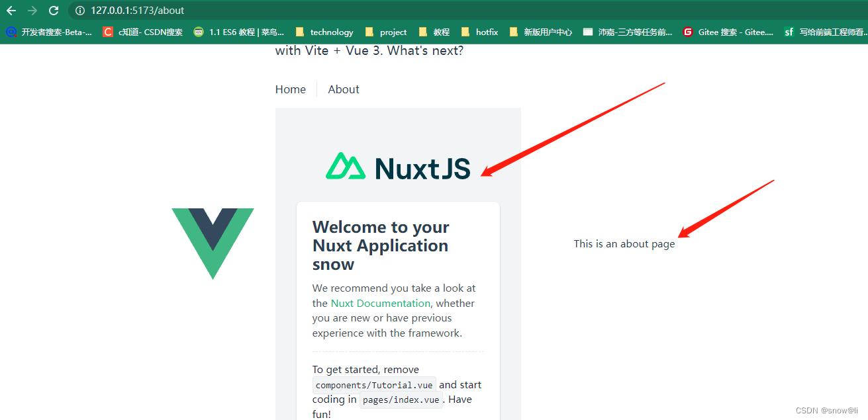Screen dimensions: 868x420
Task: Open the 菜鸟 ES6 教程 bookmark icon
Action: pos(198,31)
